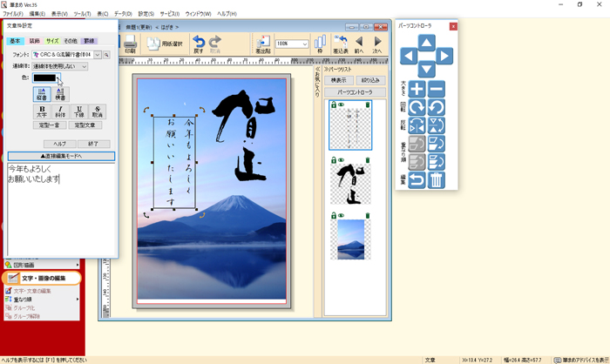This screenshot has width=610, height=364.
Task: Toggle italic 斜体 text style
Action: (x=60, y=111)
